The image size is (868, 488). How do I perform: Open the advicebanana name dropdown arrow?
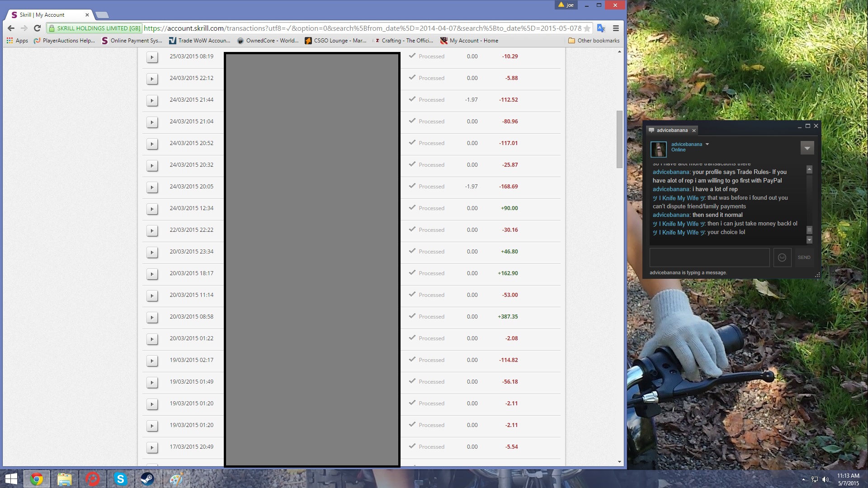[707, 145]
